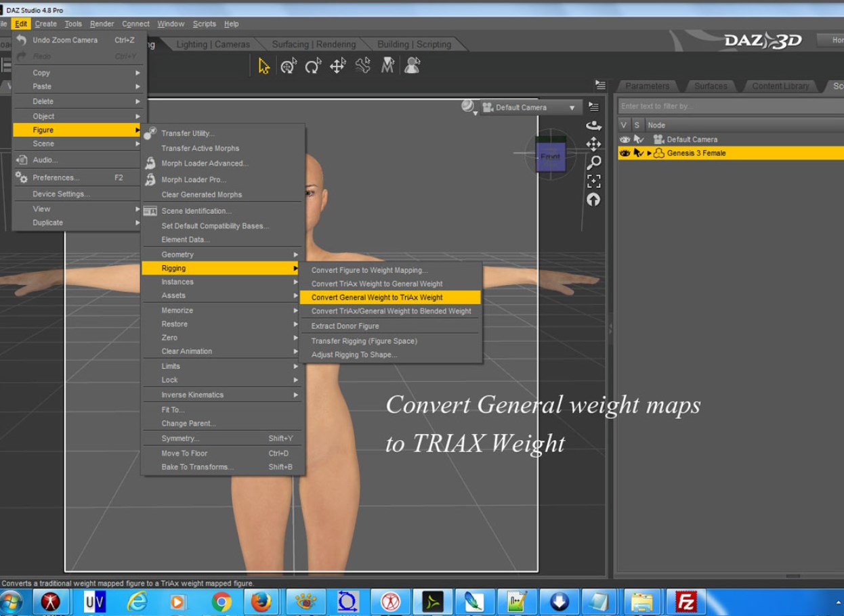Screen dimensions: 844x616
Task: Open the draw style sphere menu
Action: click(x=469, y=106)
